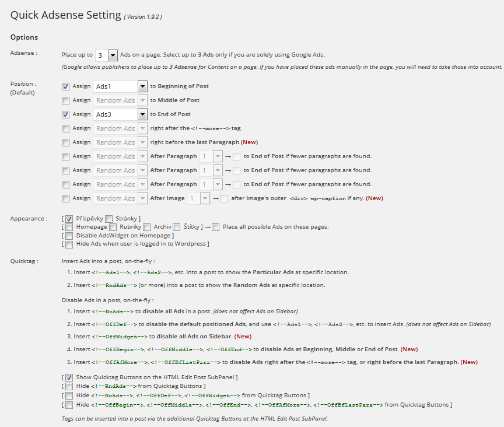
Task: Enable Assign to Middle of Post checkbox
Action: (66, 100)
